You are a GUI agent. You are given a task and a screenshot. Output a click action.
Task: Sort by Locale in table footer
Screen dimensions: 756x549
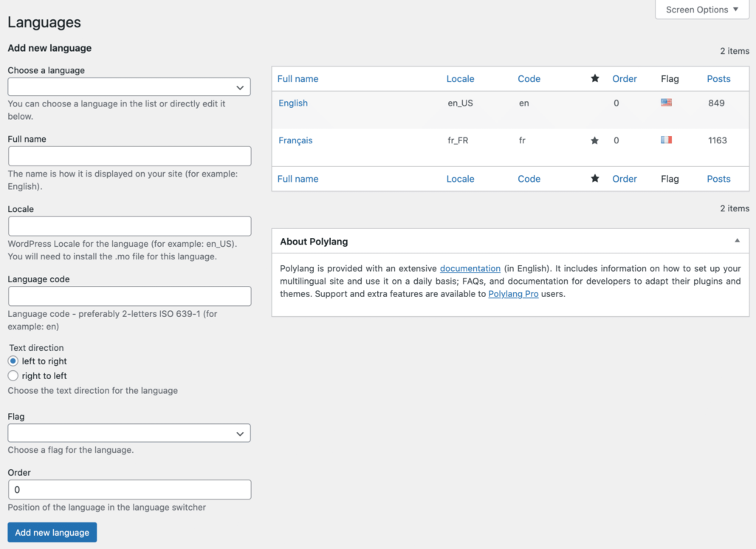(460, 179)
